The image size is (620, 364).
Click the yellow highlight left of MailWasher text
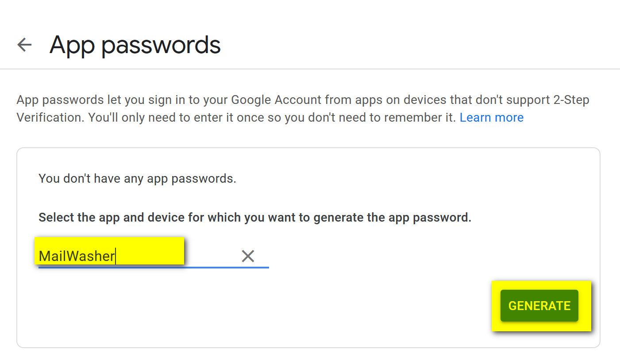[37, 251]
